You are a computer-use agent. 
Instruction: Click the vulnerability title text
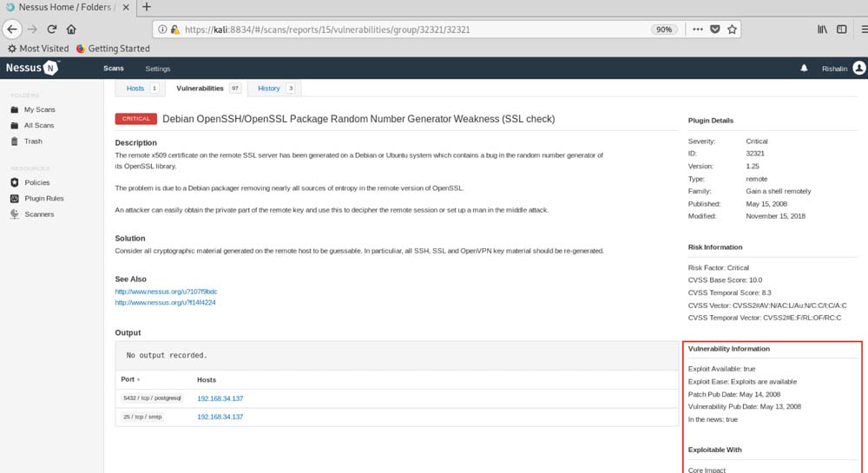click(x=358, y=119)
